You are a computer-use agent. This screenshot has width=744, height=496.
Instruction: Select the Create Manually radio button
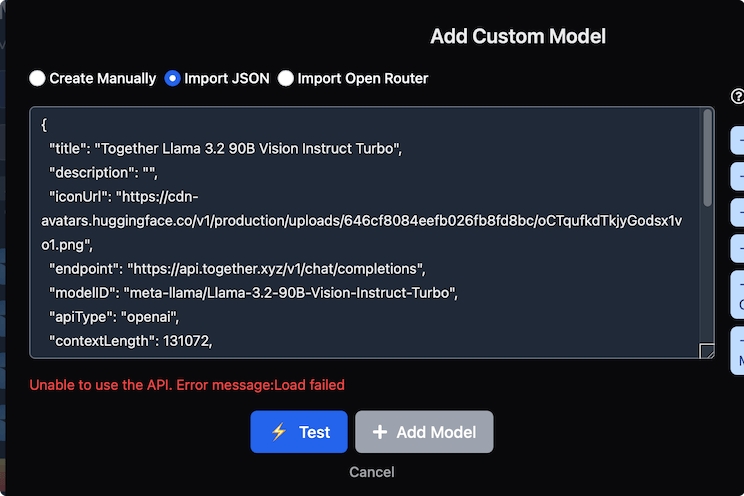37,78
